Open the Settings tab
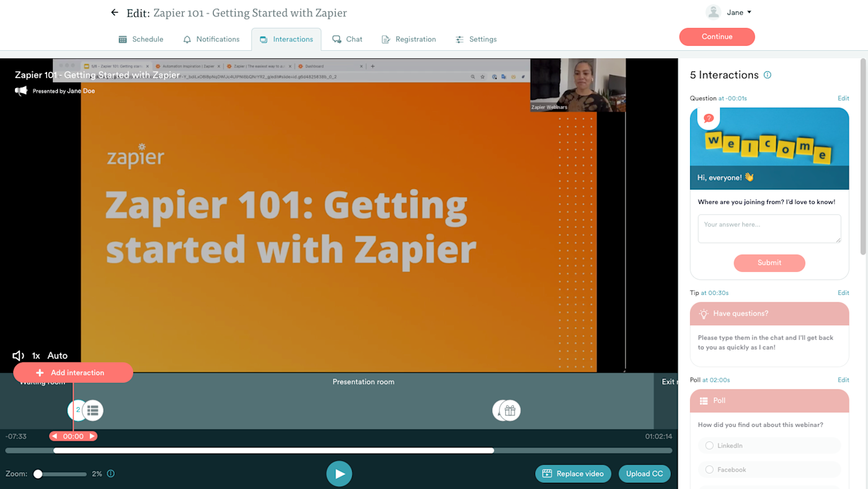868x489 pixels. click(x=476, y=39)
